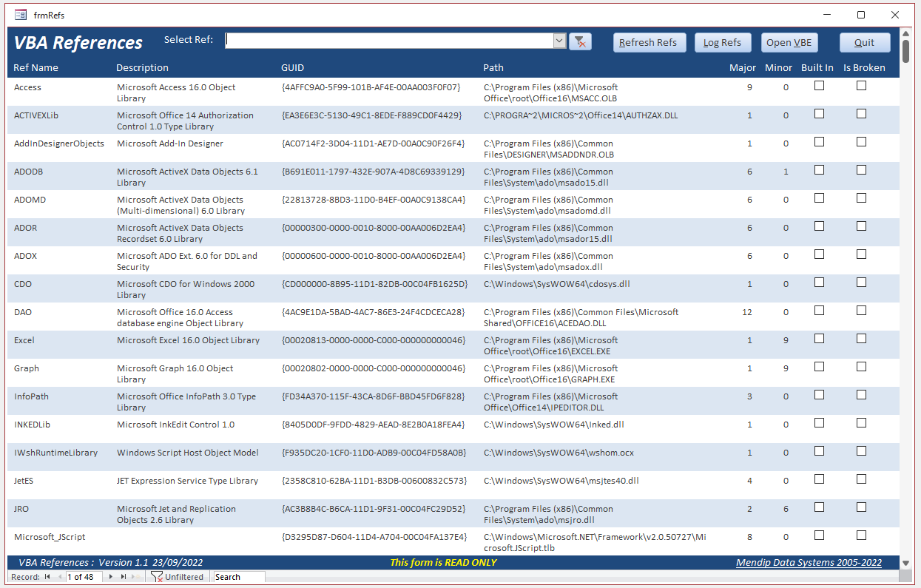
Task: Go to the next record
Action: pos(110,577)
